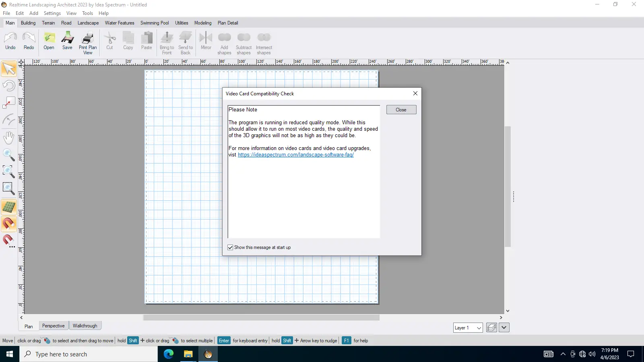
Task: Open the View menu
Action: 71,13
